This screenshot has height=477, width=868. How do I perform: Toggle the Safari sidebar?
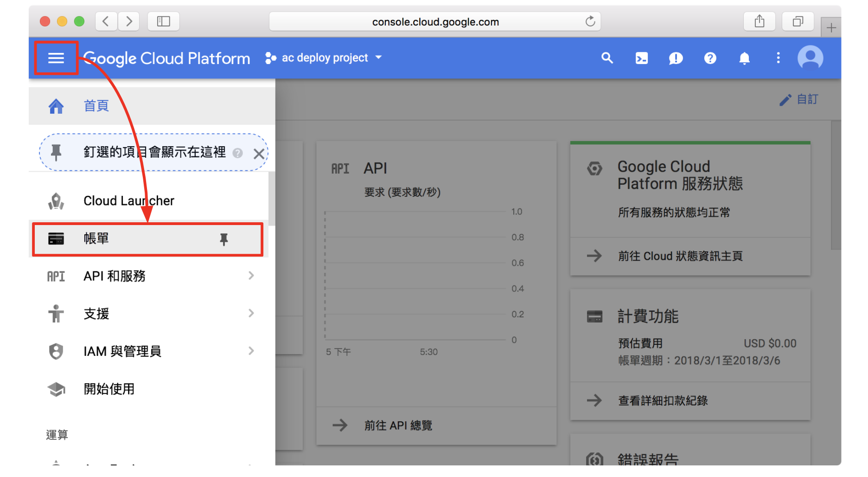163,21
